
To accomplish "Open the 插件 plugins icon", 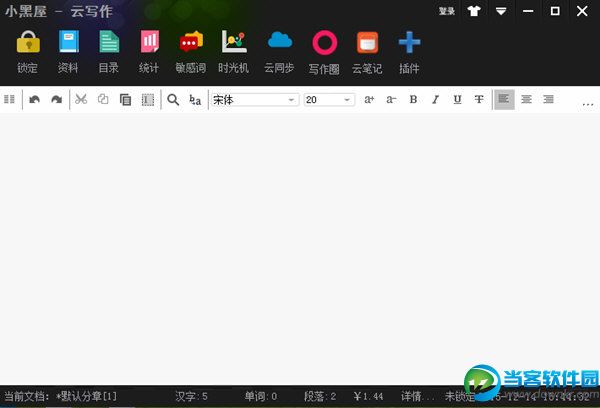I will 409,42.
